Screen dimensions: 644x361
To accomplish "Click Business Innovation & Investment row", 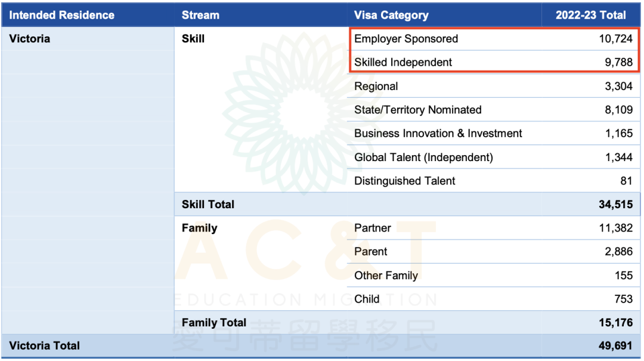I will pyautogui.click(x=493, y=133).
